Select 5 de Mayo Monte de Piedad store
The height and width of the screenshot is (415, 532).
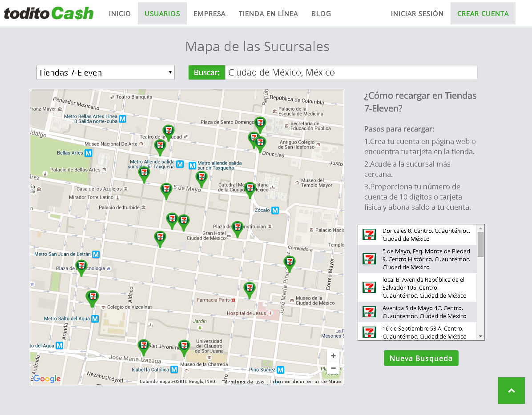coord(417,259)
